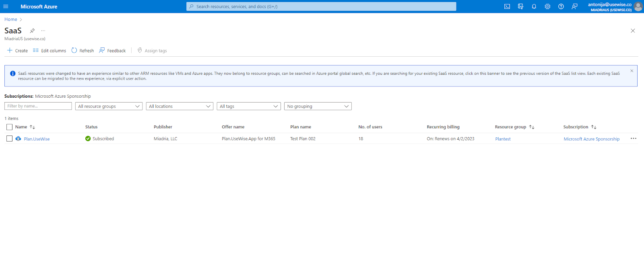Click the user account avatar

[638, 6]
